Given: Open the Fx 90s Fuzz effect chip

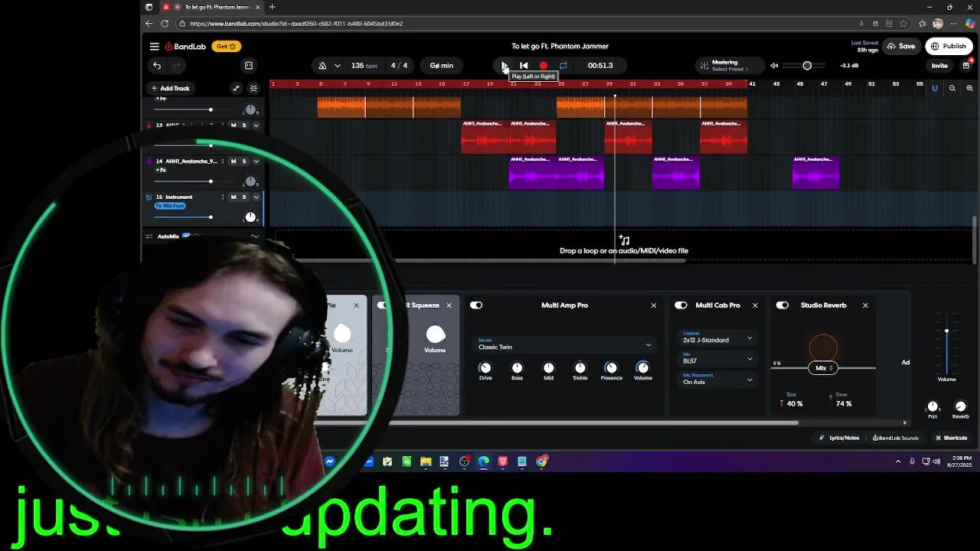Looking at the screenshot, I should (170, 206).
